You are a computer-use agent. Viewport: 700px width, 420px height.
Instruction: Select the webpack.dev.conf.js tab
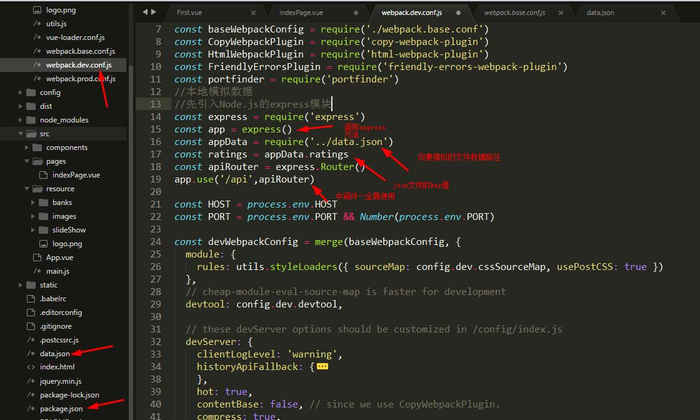[412, 13]
